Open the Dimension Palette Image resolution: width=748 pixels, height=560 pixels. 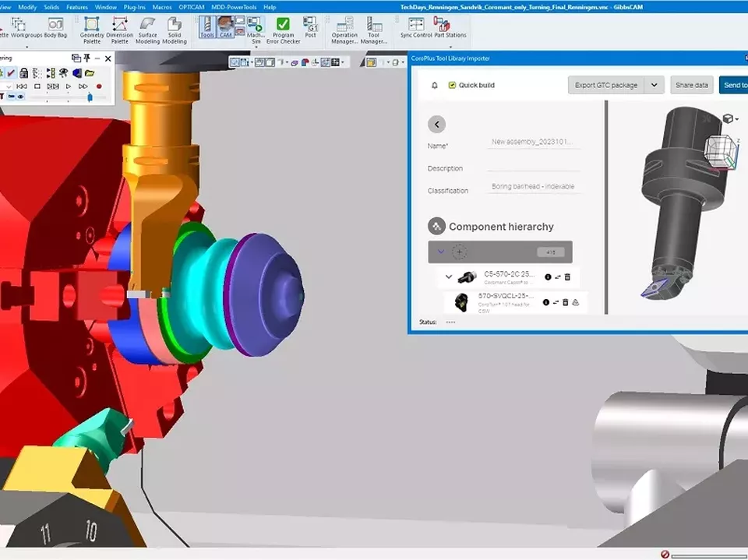[x=120, y=30]
